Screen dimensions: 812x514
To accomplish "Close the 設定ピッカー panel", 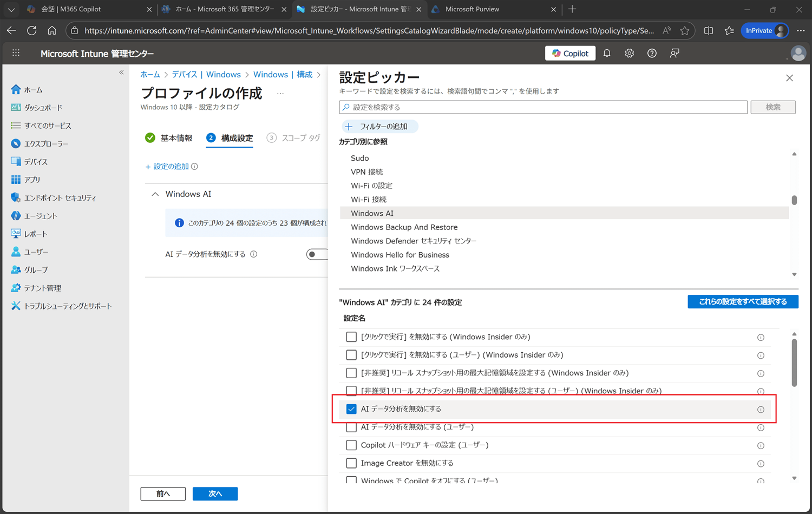I will pyautogui.click(x=789, y=78).
